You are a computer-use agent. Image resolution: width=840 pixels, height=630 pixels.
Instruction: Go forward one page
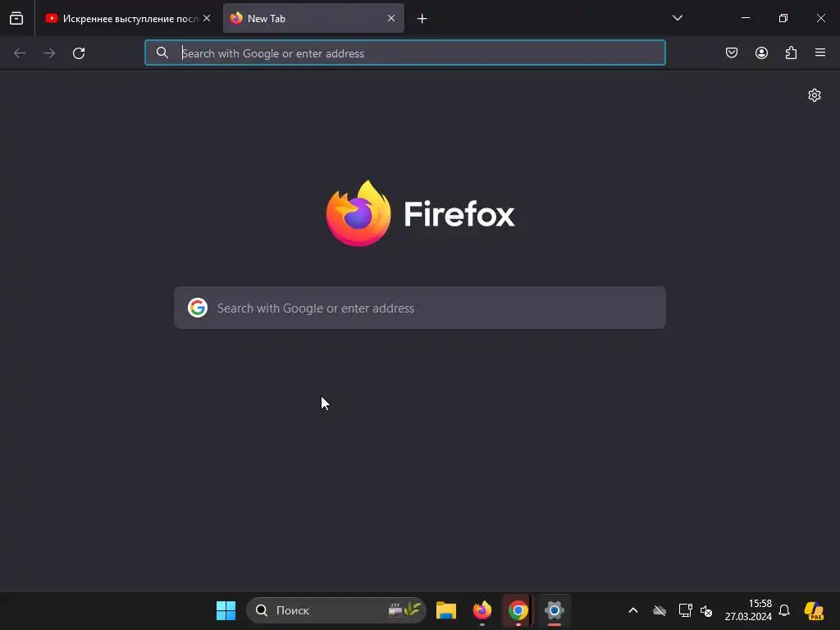(49, 53)
